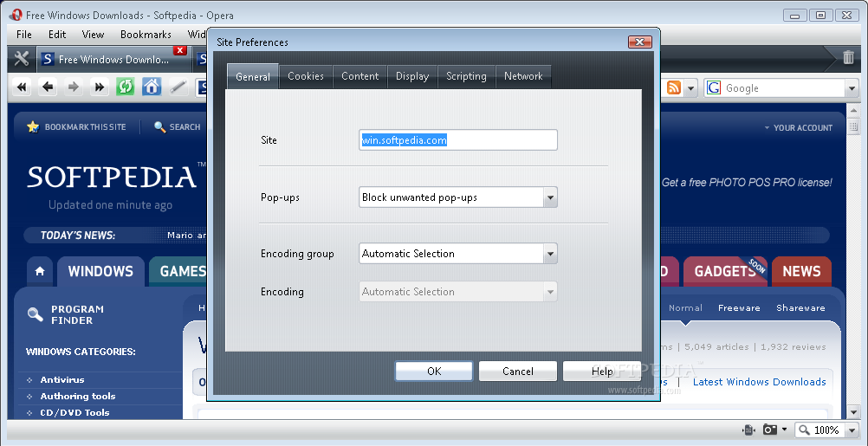Open the Edit menu
This screenshot has width=868, height=446.
(57, 35)
